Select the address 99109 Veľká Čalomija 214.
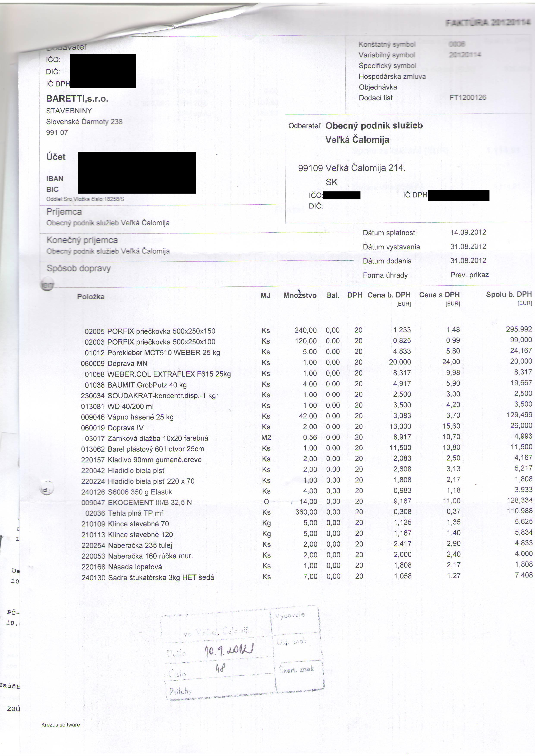This screenshot has width=535, height=756. point(351,168)
